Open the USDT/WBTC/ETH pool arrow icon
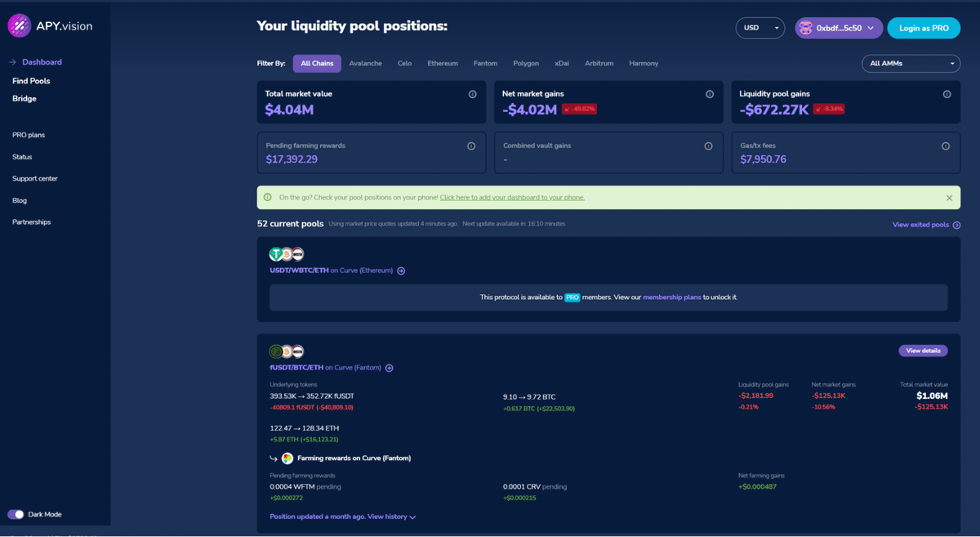980x537 pixels. (x=401, y=271)
